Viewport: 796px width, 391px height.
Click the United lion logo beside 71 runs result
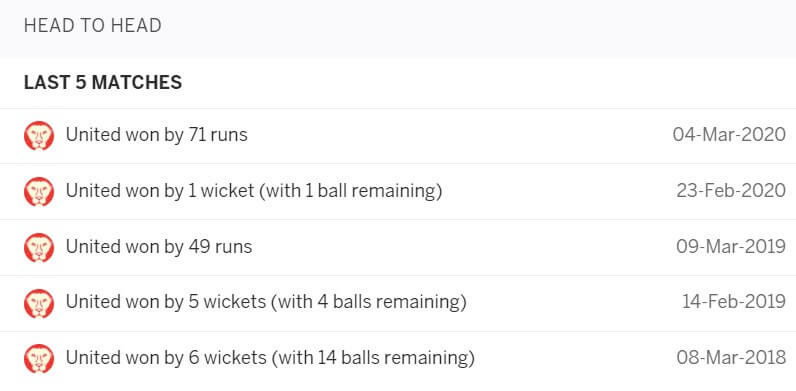click(39, 136)
